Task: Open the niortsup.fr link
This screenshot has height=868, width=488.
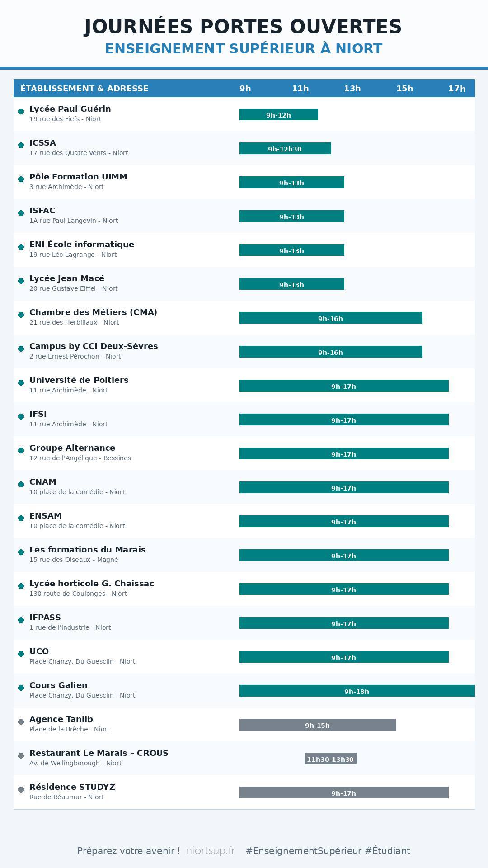Action: [210, 851]
